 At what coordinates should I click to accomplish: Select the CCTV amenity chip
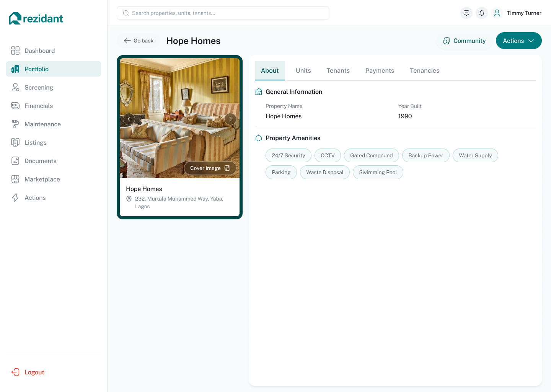[328, 155]
